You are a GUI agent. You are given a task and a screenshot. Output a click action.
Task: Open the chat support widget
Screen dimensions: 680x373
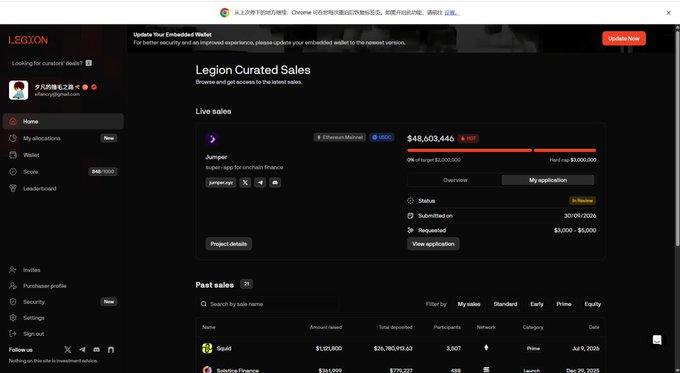point(657,340)
